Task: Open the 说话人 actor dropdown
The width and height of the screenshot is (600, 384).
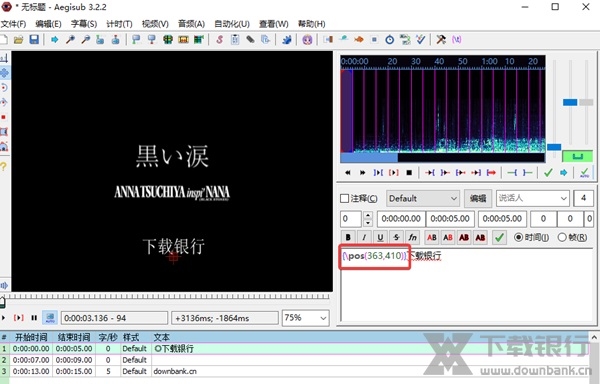Action: 533,199
